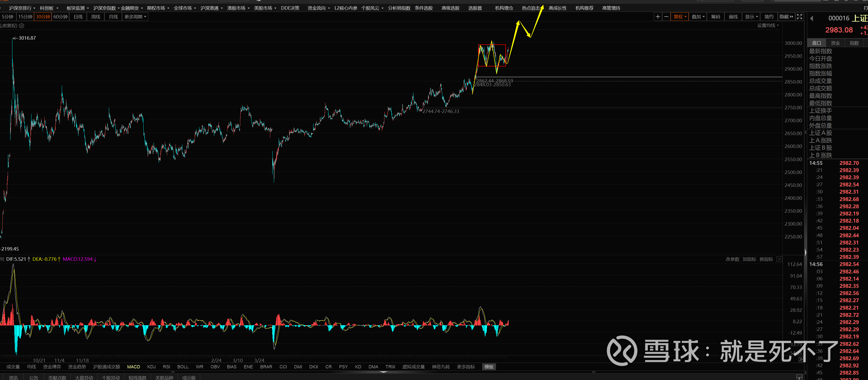Close the MACD indicator panel
The image size is (868, 380).
tap(779, 259)
